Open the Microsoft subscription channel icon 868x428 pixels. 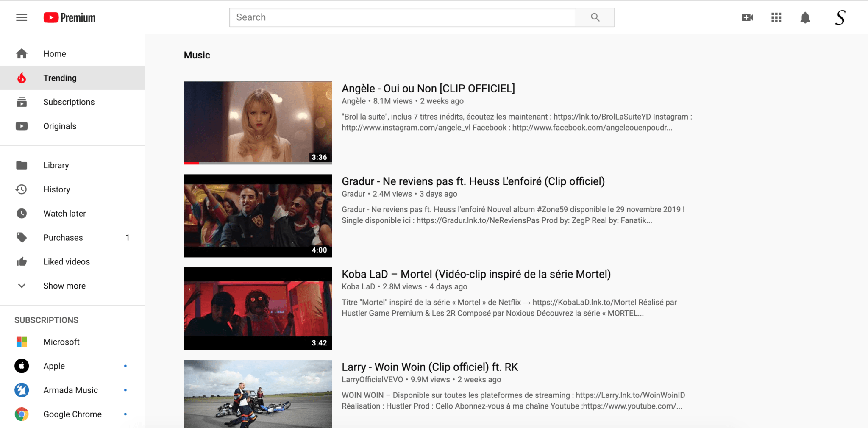(x=21, y=342)
